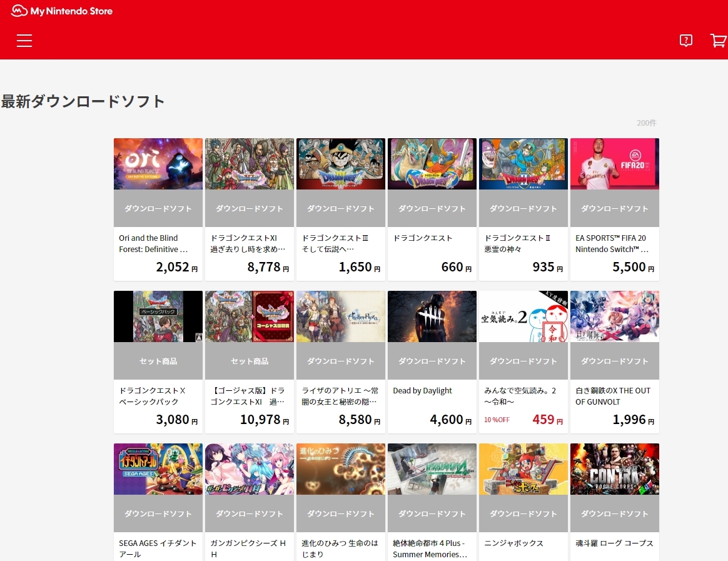The image size is (728, 561).
Task: Click the ガンガンピクシーズ HH title
Action: pos(248,548)
